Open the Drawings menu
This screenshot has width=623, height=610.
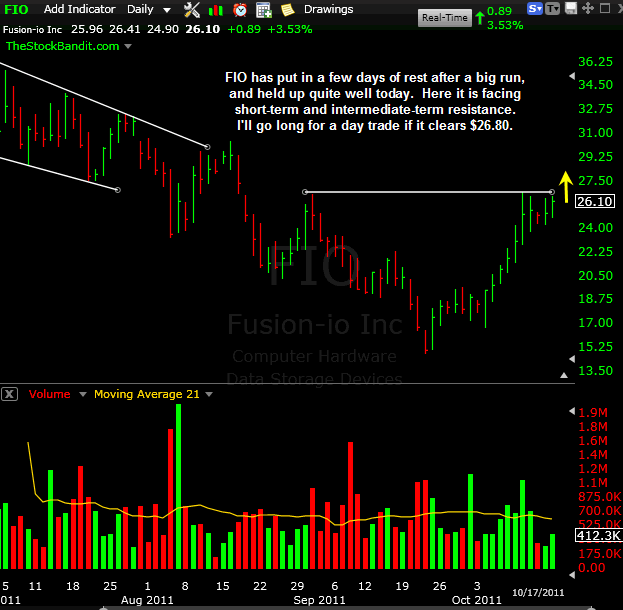(329, 10)
